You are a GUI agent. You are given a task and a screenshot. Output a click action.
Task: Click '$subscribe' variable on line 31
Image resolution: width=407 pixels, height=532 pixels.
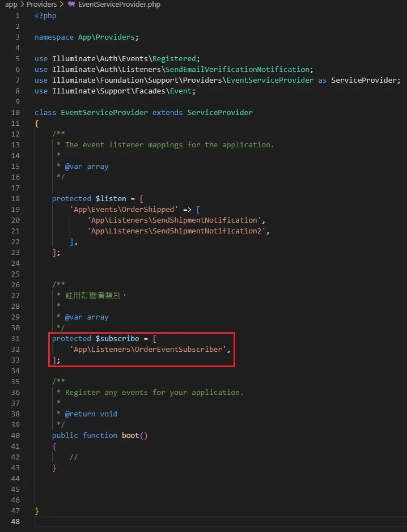coord(117,338)
